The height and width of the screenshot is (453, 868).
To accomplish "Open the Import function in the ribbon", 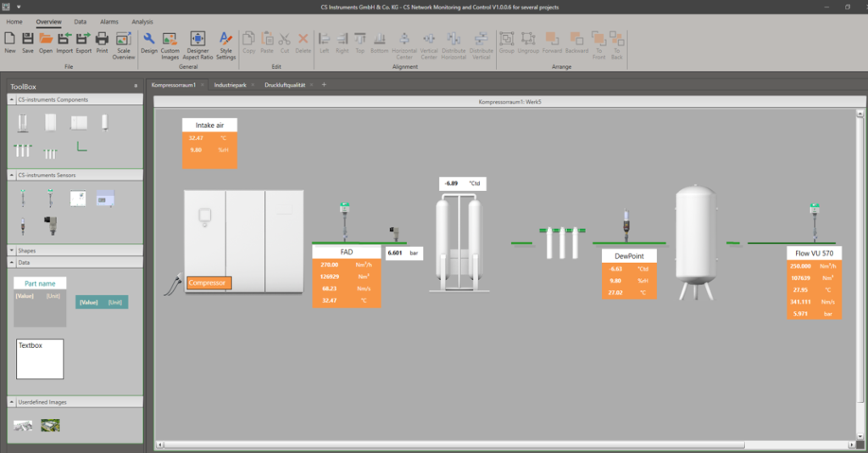I will click(64, 39).
